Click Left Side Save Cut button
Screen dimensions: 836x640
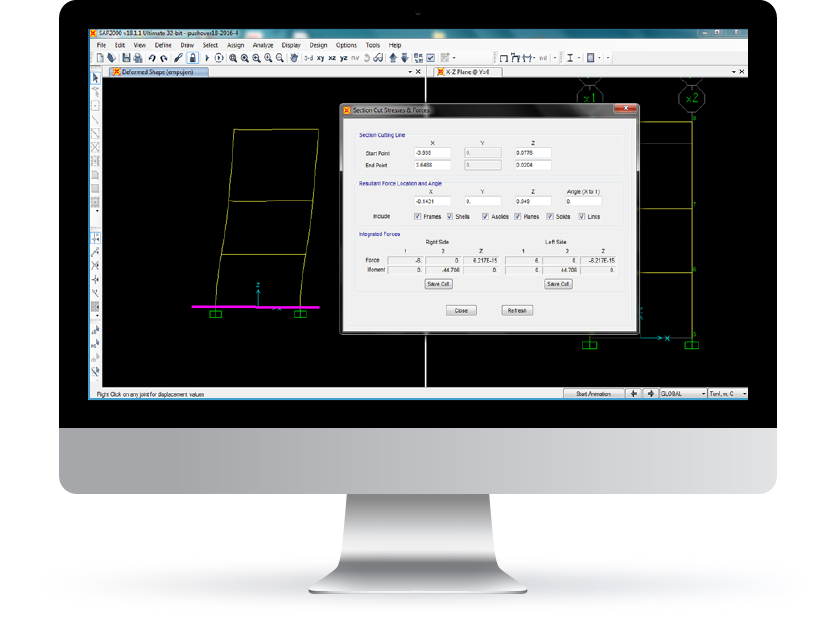tap(558, 284)
